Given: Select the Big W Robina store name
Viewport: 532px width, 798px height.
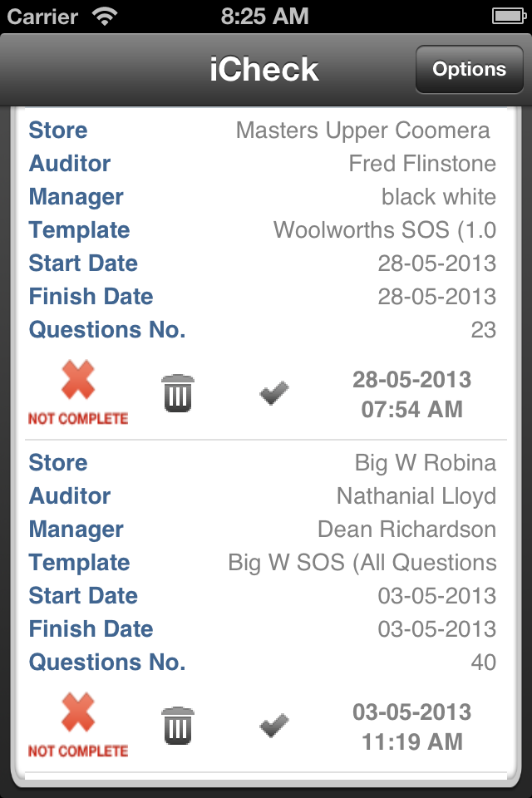Looking at the screenshot, I should click(425, 463).
